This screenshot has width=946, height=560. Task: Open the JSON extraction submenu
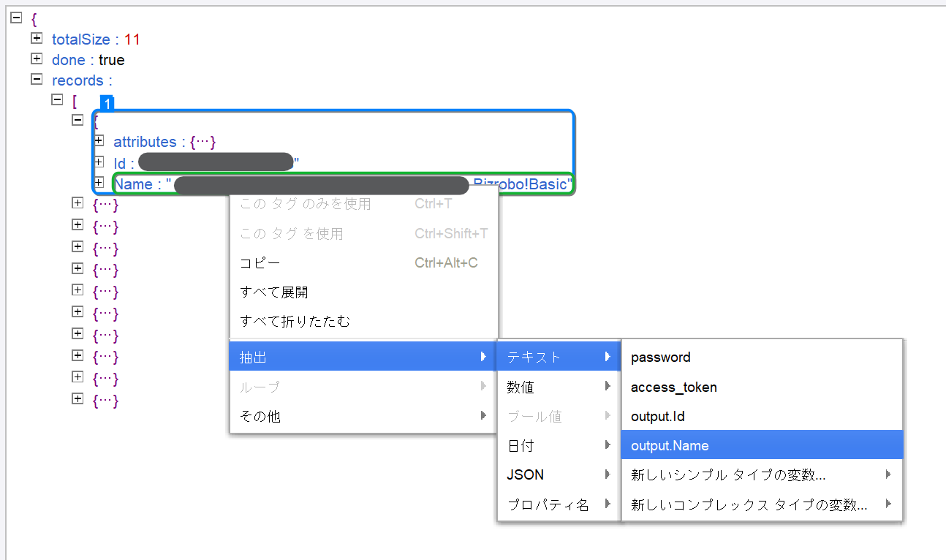coord(559,474)
